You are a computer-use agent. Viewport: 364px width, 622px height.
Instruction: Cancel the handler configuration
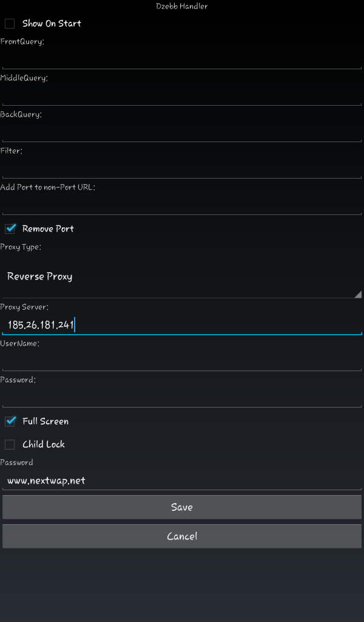point(182,536)
